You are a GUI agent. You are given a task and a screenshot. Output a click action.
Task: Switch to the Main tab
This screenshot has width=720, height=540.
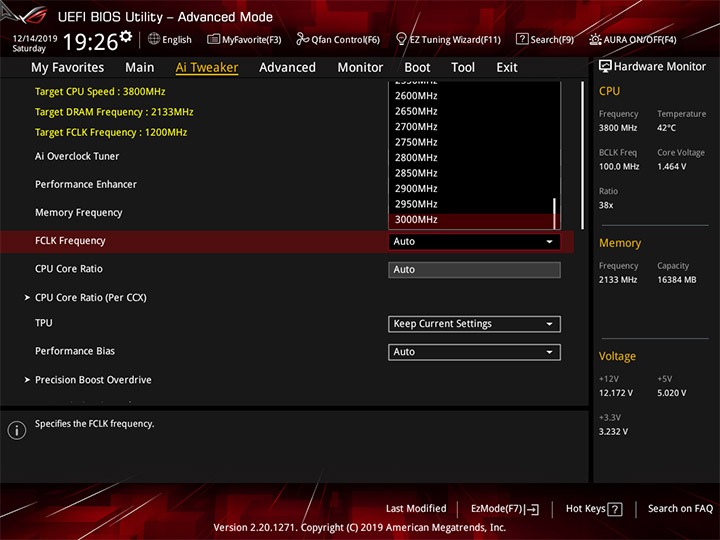pyautogui.click(x=140, y=68)
